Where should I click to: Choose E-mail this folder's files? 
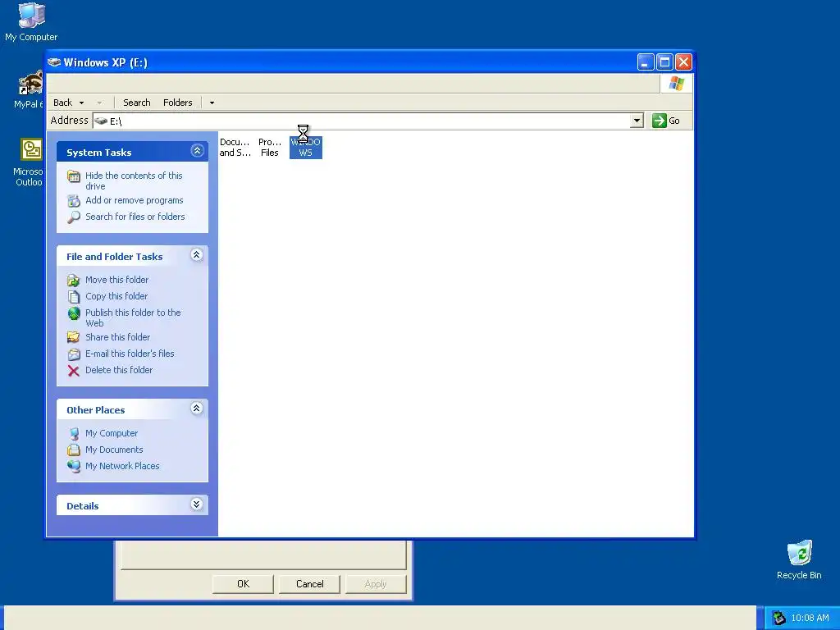[x=130, y=354]
